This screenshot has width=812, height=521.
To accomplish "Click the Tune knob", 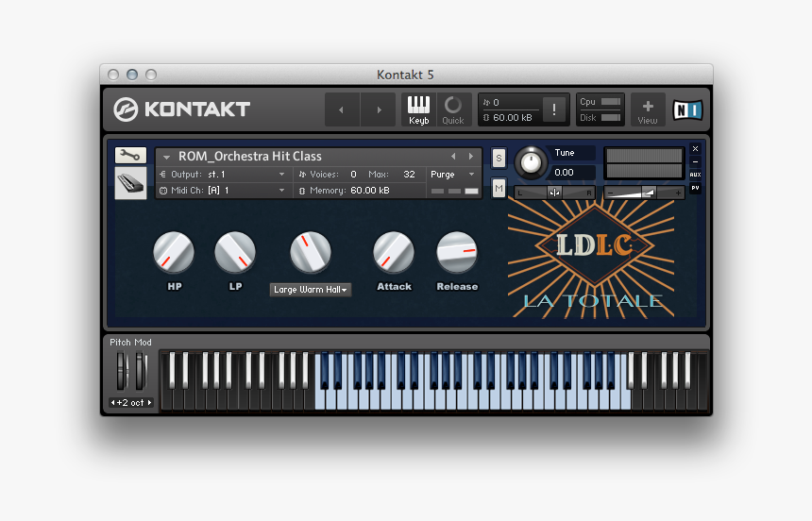I will tap(531, 162).
